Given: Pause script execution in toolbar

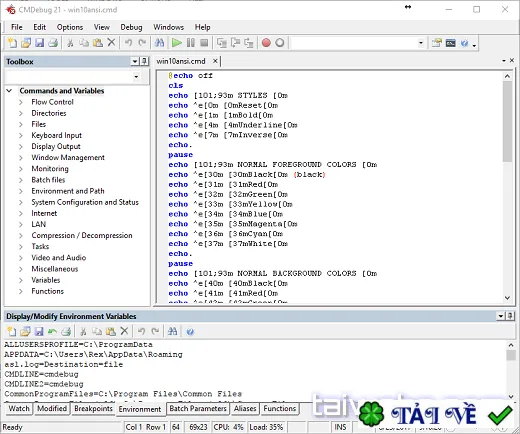Looking at the screenshot, I should 191,43.
